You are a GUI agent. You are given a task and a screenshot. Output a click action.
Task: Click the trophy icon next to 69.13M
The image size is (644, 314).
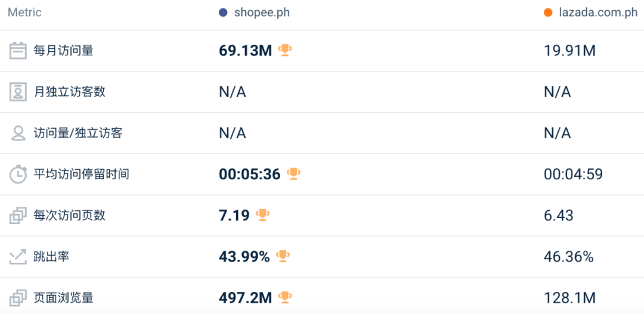[285, 51]
